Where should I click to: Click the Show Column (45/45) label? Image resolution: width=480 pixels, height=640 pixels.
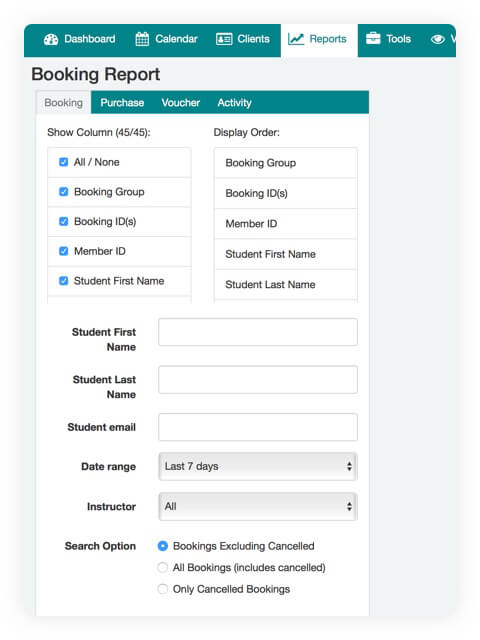pyautogui.click(x=99, y=132)
